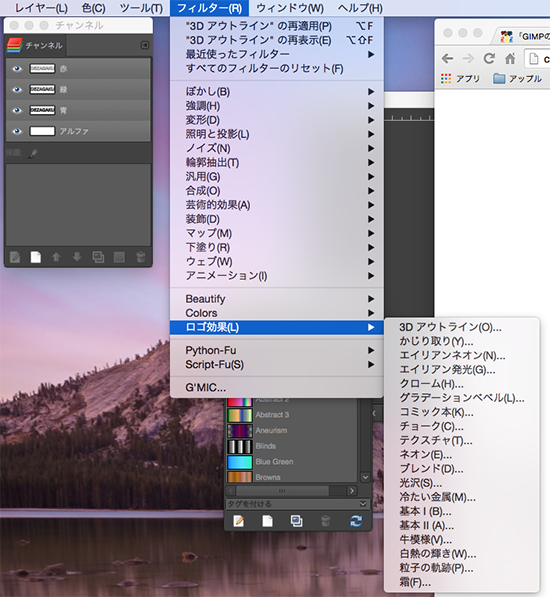The height and width of the screenshot is (597, 550).
Task: Click the gradient list horizontal scrollbar
Action: pyautogui.click(x=282, y=491)
